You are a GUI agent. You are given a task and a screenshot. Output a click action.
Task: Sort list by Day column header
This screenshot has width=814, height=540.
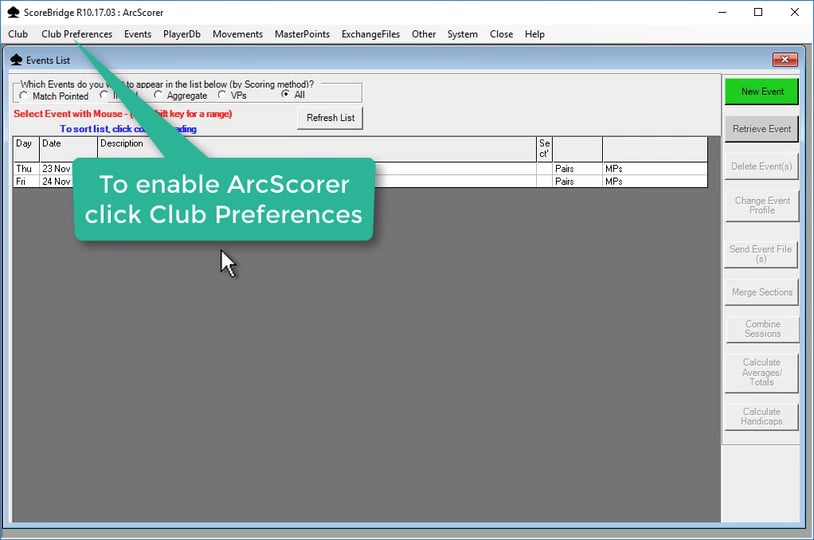(x=26, y=149)
